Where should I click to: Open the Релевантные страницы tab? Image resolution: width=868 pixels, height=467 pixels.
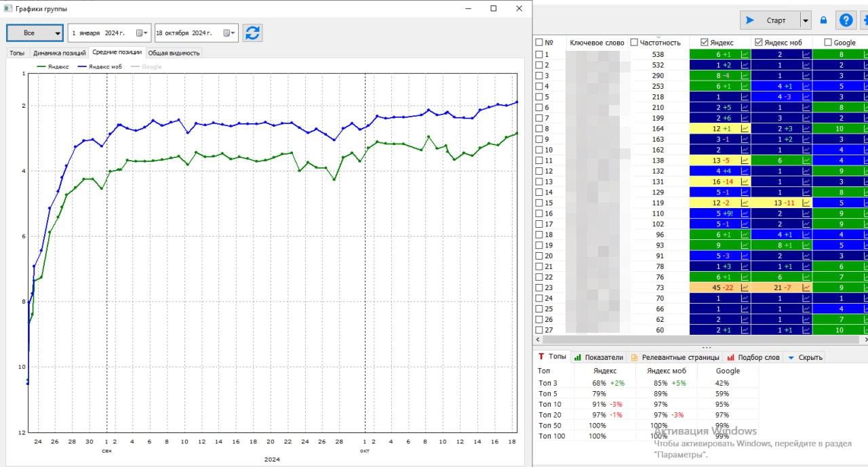(x=674, y=357)
